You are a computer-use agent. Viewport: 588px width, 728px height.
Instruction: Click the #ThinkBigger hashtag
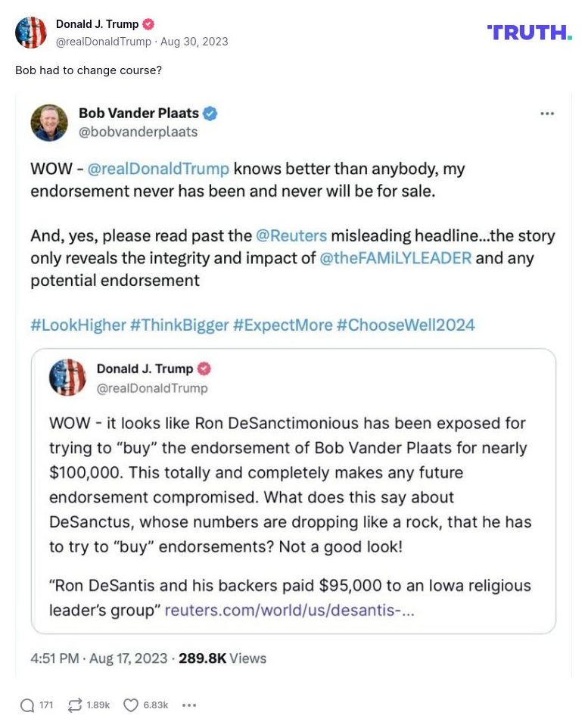coord(179,325)
